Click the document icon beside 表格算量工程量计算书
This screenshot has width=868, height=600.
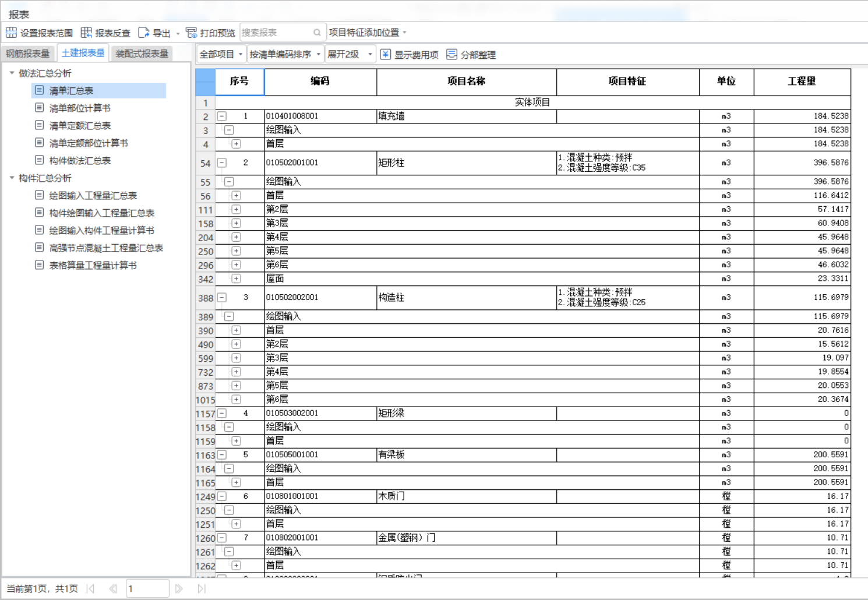(39, 265)
